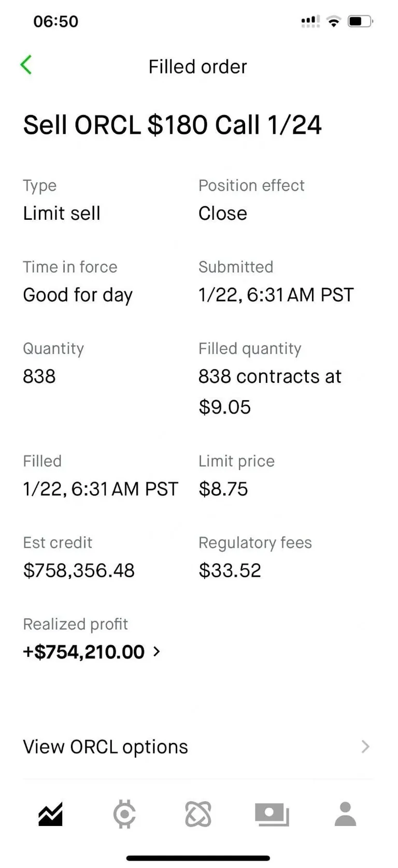398x868 pixels.
Task: Tap the Sell ORCL $180 Call heading
Action: (172, 125)
